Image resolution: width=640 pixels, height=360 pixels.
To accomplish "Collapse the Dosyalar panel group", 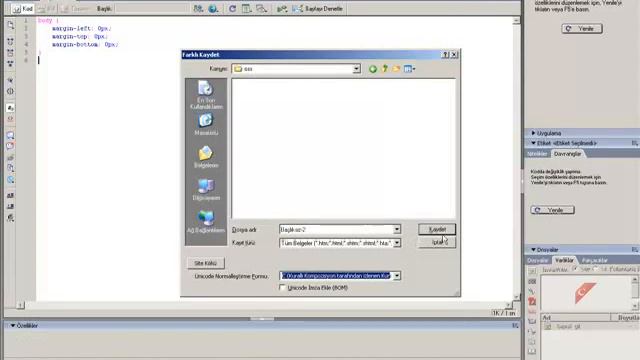I will click(533, 249).
